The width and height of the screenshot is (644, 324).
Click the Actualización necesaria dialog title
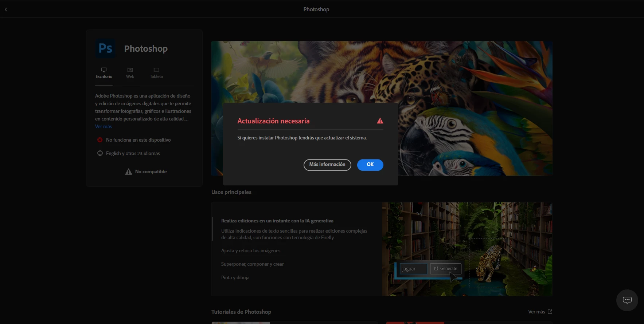tap(273, 121)
